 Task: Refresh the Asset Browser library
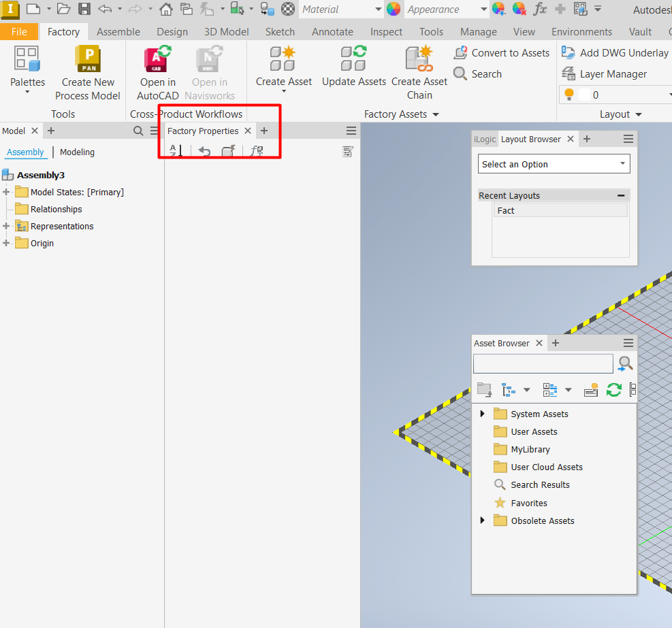pos(613,389)
